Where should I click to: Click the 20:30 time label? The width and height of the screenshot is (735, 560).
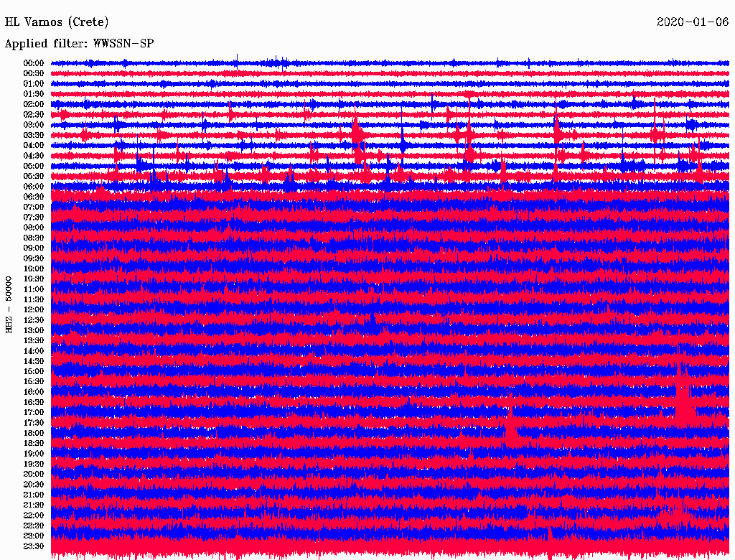click(x=34, y=485)
